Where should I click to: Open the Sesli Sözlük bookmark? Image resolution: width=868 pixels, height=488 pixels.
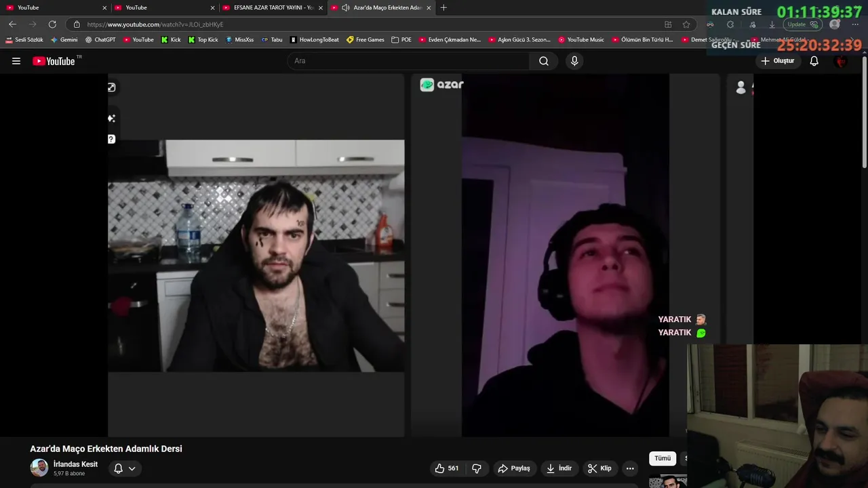(24, 40)
